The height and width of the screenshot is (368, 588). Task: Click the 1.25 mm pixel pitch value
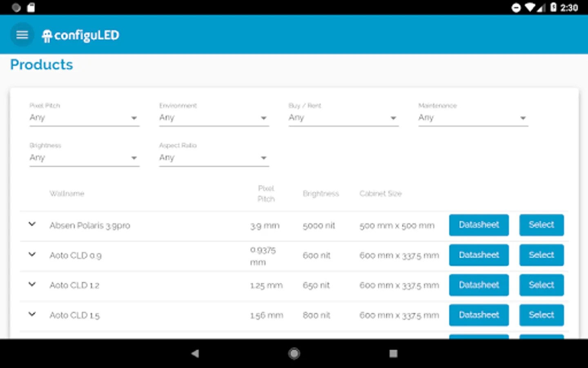266,285
